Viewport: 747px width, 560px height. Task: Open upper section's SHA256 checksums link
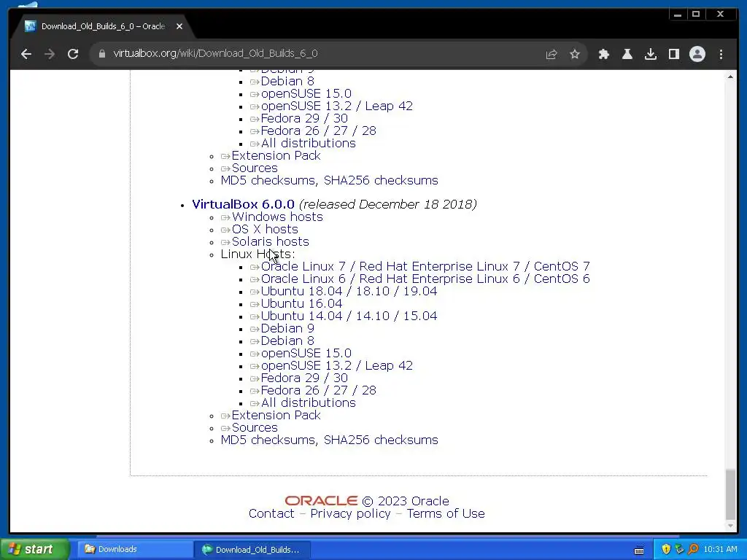tap(381, 181)
